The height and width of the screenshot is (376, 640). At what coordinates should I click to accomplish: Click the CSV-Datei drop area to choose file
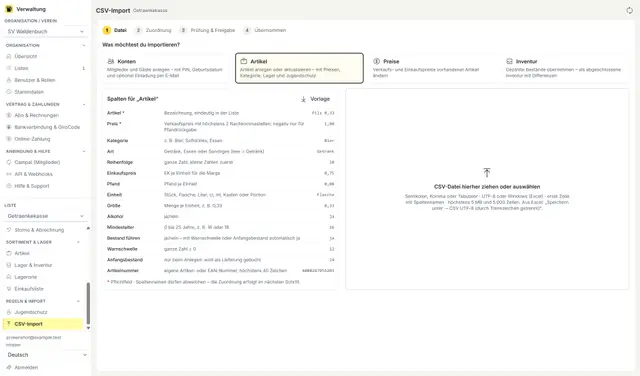pyautogui.click(x=487, y=189)
